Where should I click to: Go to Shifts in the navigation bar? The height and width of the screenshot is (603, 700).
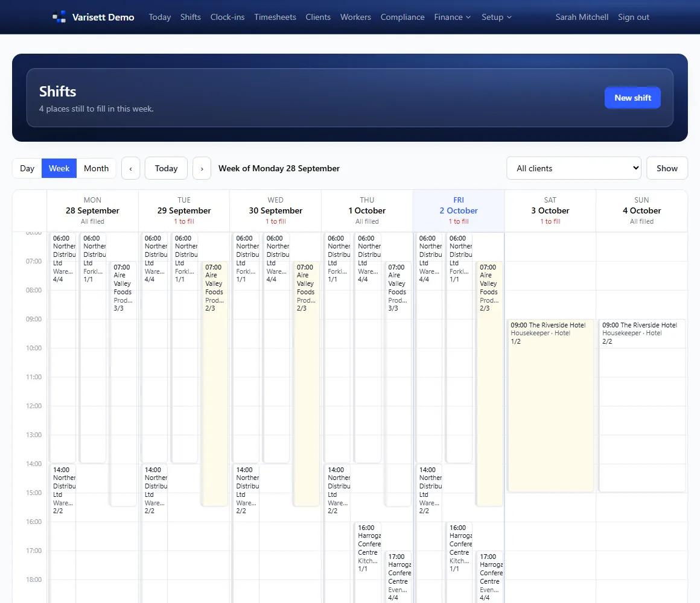click(191, 17)
